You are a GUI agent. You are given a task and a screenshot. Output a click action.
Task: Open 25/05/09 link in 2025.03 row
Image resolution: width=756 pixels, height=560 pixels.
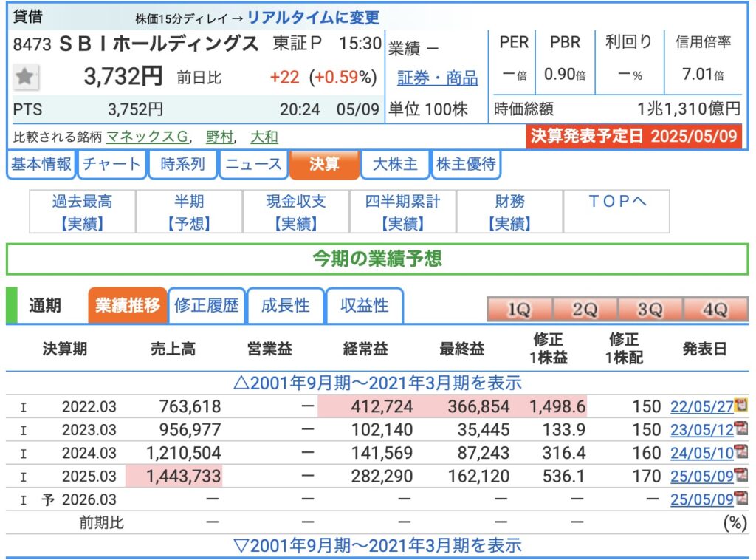(x=702, y=476)
